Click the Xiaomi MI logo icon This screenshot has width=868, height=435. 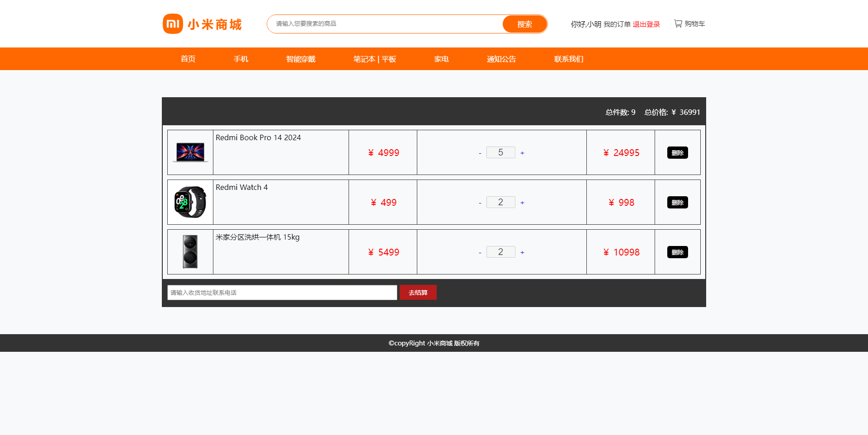(x=173, y=24)
